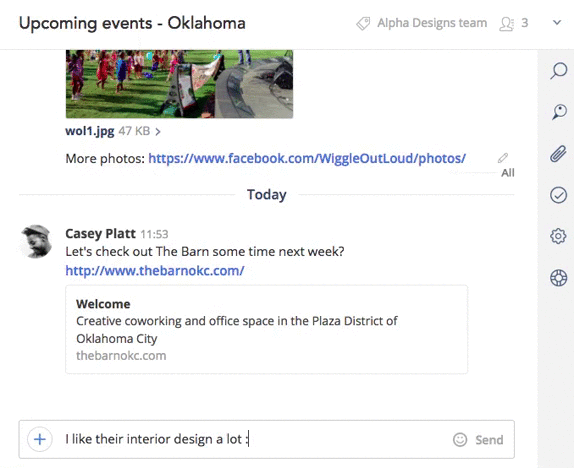Open the attachments paperclip panel
The height and width of the screenshot is (468, 574).
pos(558,153)
